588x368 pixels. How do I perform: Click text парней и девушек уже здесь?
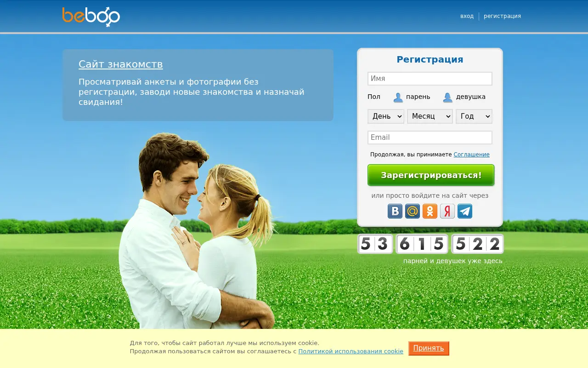click(453, 261)
